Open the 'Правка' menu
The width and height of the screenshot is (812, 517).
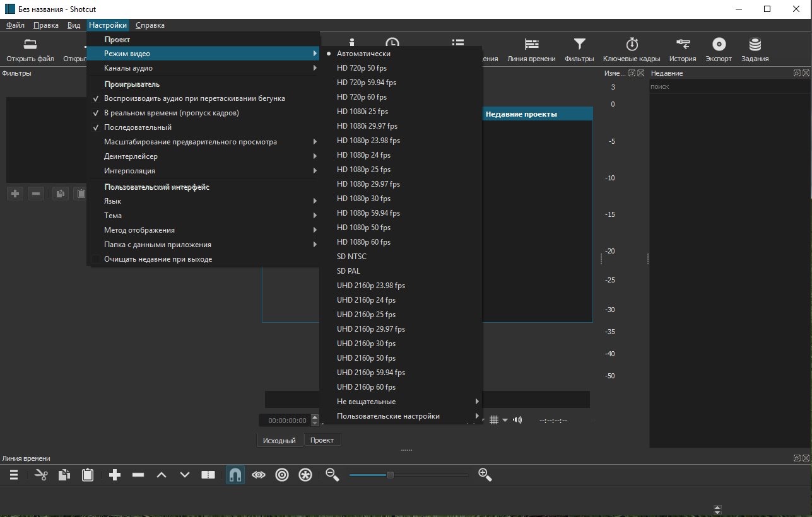click(46, 25)
